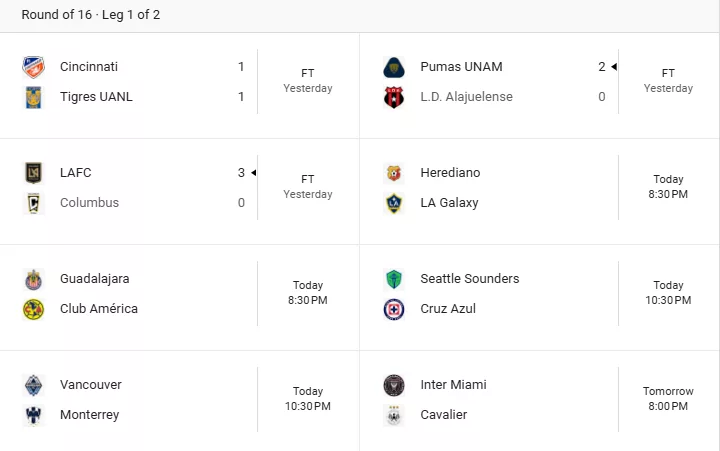Viewport: 720px width, 451px height.
Task: Click the Inter Miami pink crest
Action: pos(394,385)
